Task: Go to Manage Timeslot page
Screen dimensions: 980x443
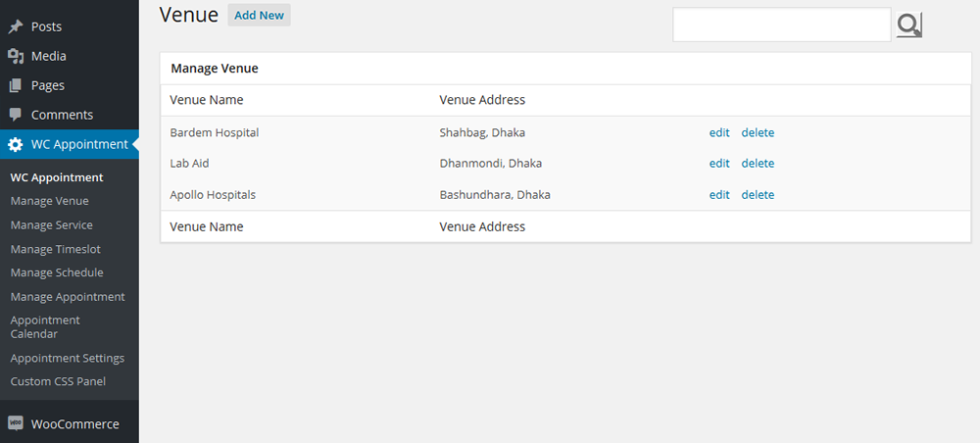Action: point(56,249)
